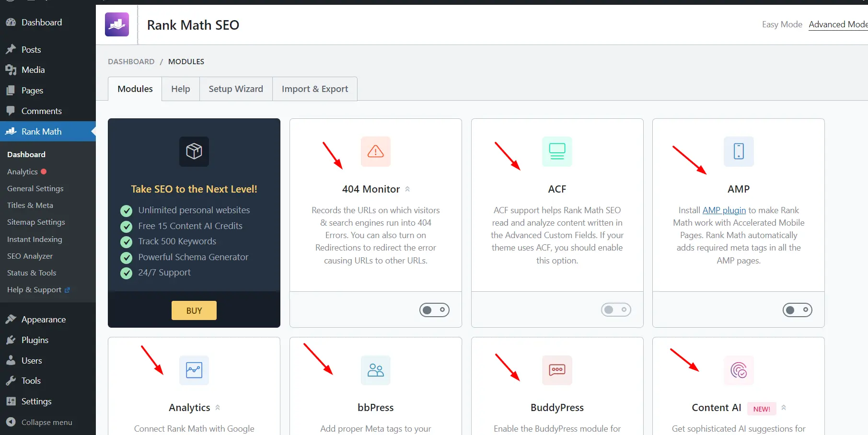Click the Users person icon
This screenshot has width=868, height=435.
pos(11,360)
